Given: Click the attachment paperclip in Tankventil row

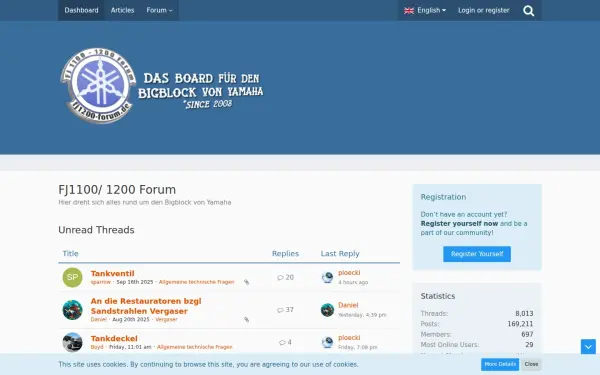Looking at the screenshot, I should click(246, 282).
